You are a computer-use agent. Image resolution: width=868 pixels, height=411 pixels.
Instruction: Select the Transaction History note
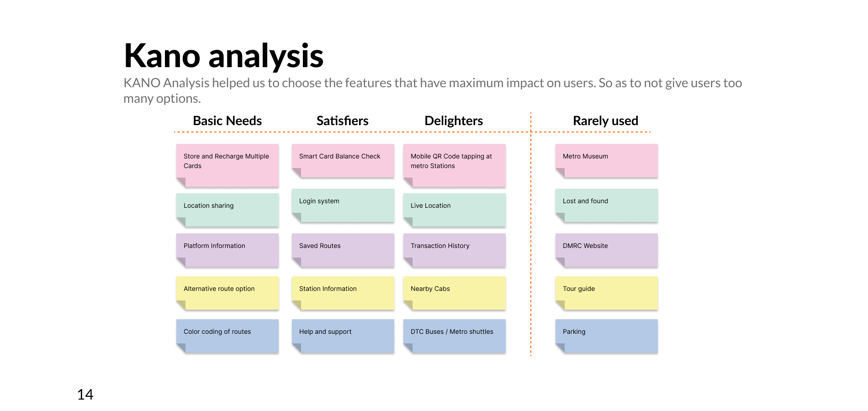click(455, 250)
